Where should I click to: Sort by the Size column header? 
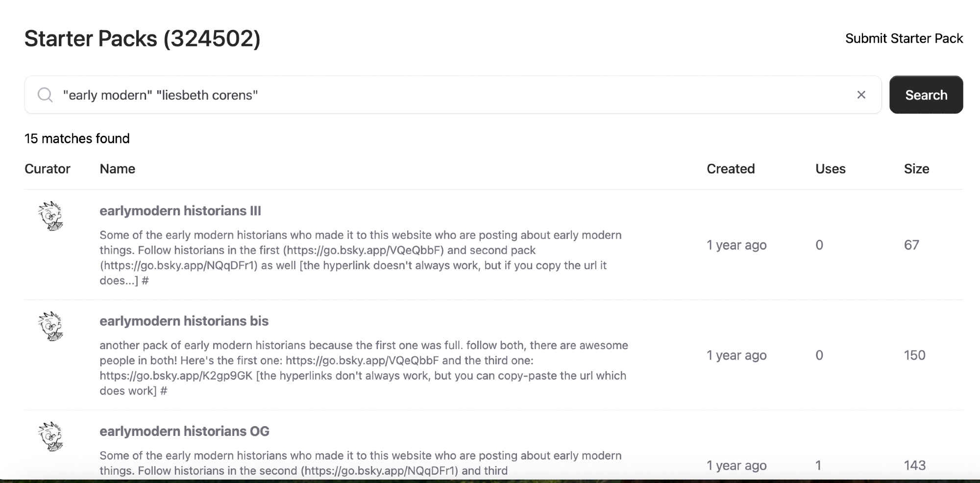pos(916,169)
